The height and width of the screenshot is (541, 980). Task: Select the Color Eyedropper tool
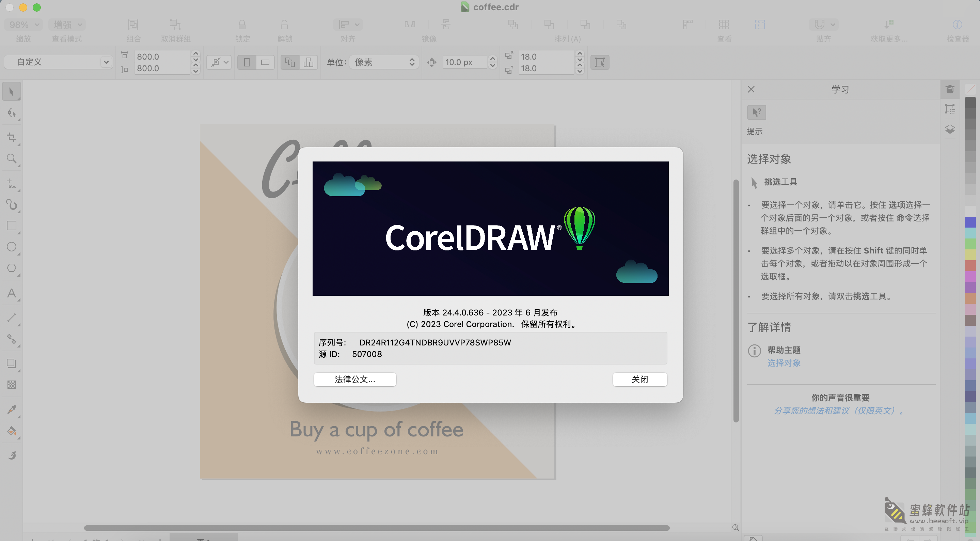tap(12, 409)
